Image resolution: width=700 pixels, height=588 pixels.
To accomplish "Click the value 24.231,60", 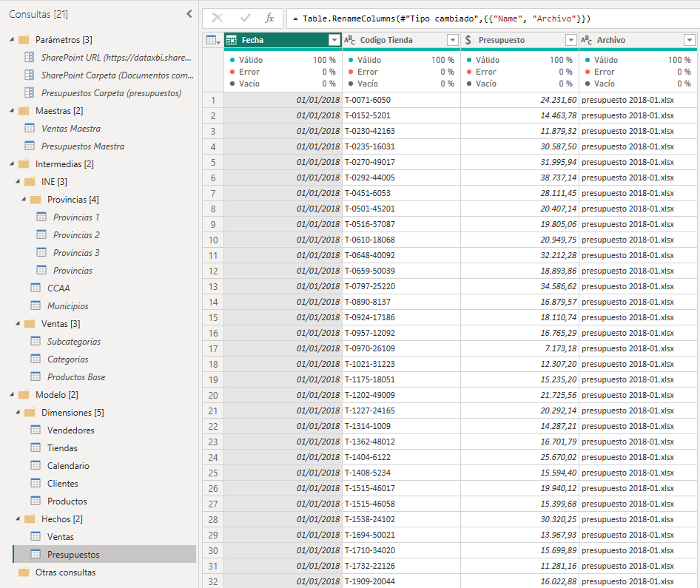I will [x=558, y=100].
